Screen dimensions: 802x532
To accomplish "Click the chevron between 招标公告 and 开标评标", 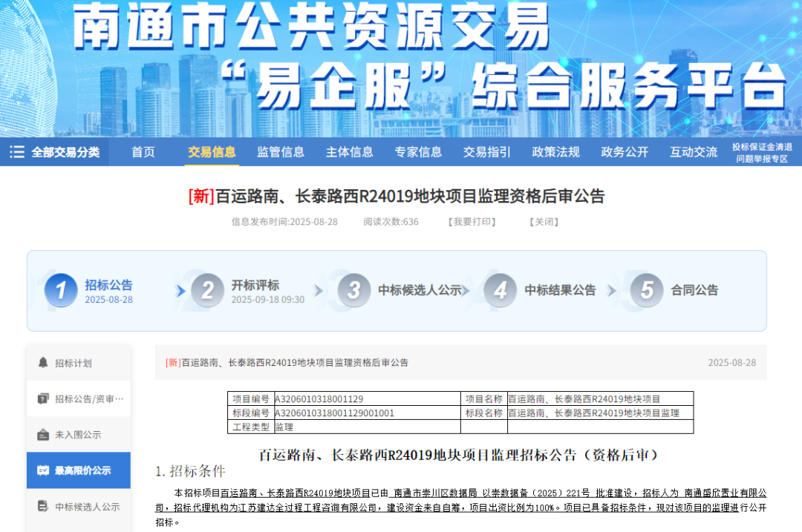I will 180,291.
